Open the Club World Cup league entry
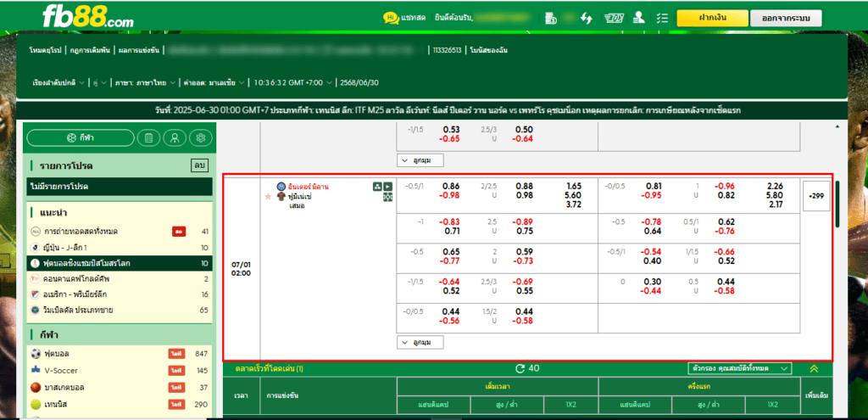This screenshot has width=868, height=420. coord(120,263)
